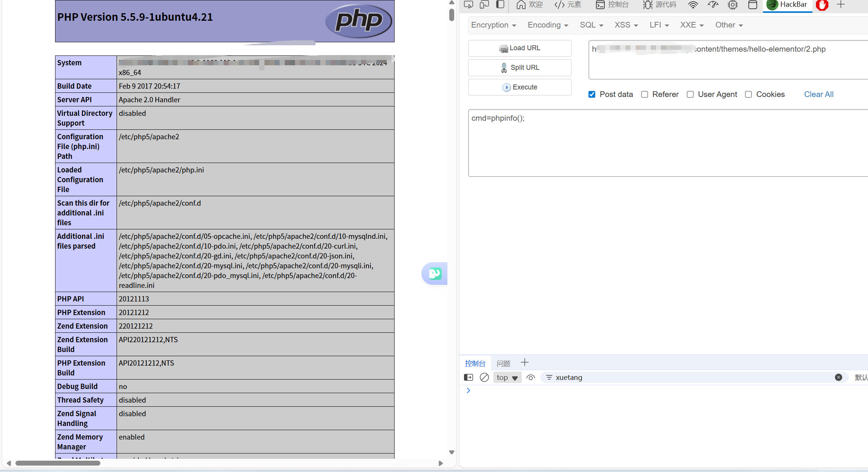Click the Thread Safety label cell
This screenshot has width=868, height=472.
86,400
